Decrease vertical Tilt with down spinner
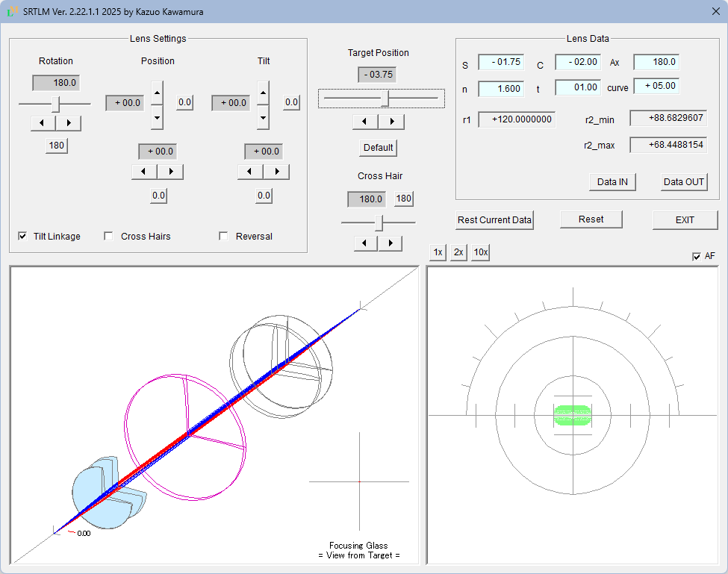The width and height of the screenshot is (728, 574). point(263,117)
